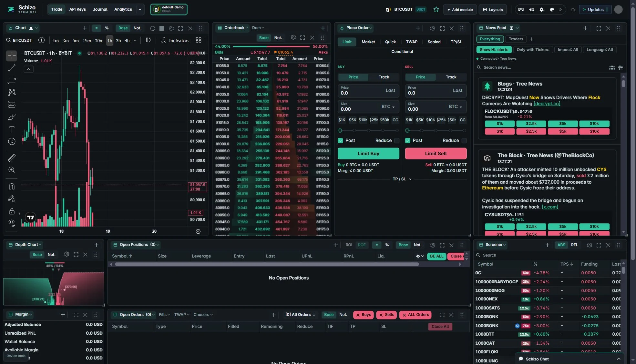
Task: Switch Screener to REL mode
Action: [x=574, y=245]
